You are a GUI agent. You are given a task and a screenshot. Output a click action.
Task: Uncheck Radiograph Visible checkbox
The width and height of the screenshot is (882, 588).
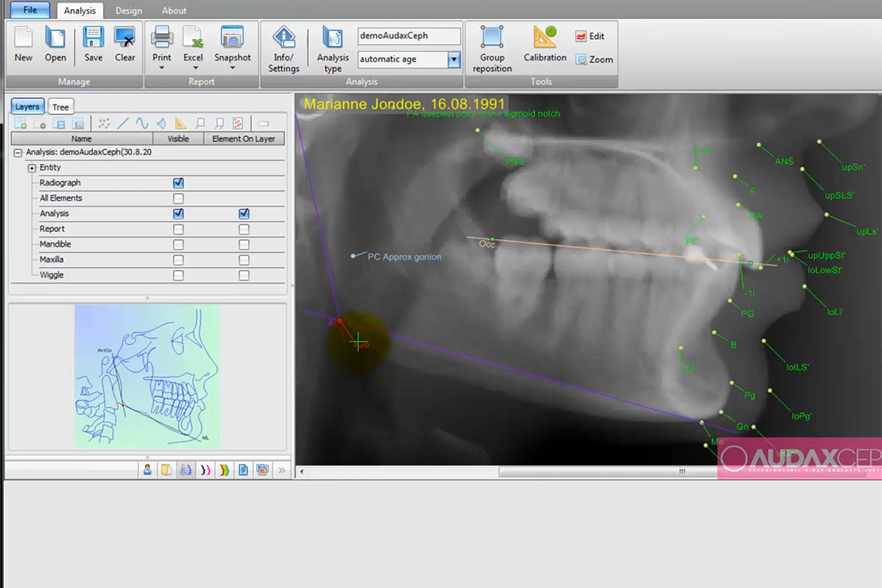click(178, 183)
